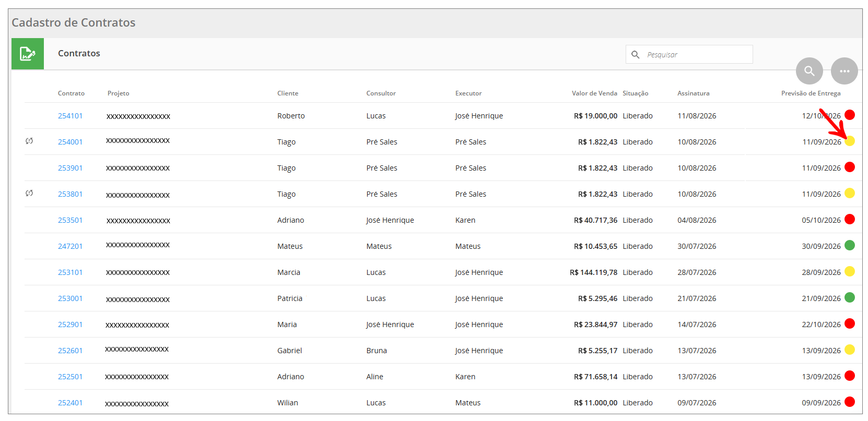This screenshot has height=421, width=868.
Task: Open contract link 252401
Action: (70, 403)
